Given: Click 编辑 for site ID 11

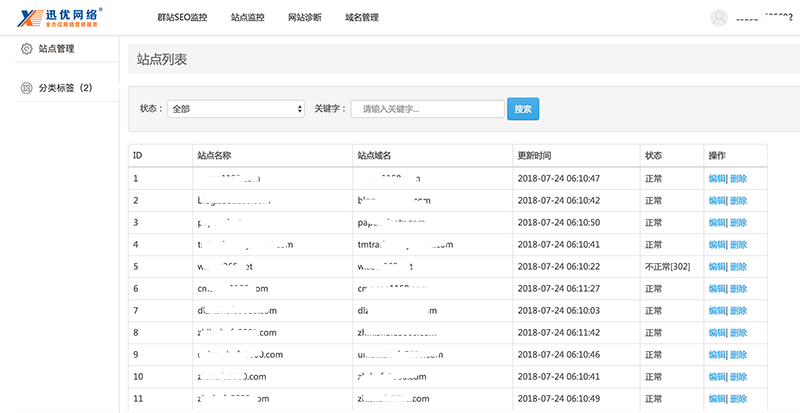Looking at the screenshot, I should [x=716, y=398].
